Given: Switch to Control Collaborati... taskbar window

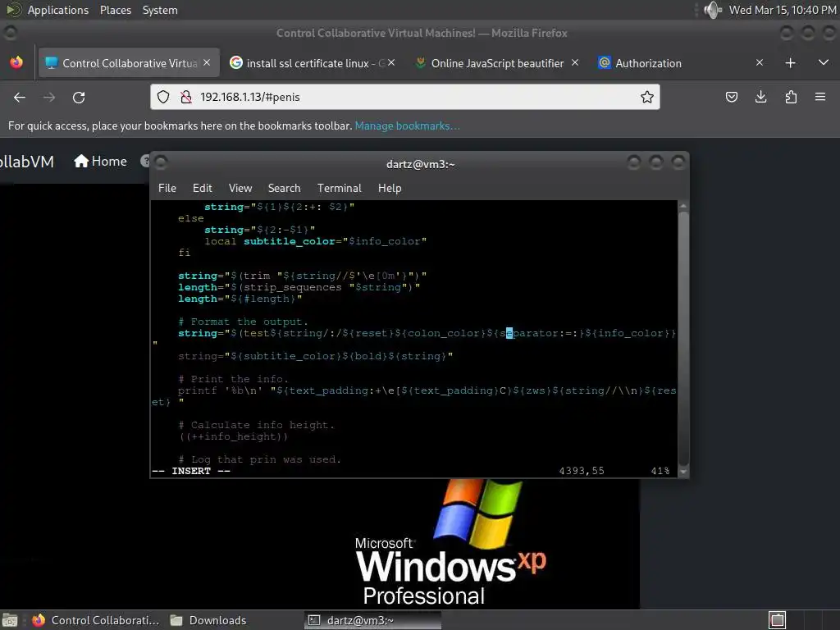Looking at the screenshot, I should (x=96, y=620).
